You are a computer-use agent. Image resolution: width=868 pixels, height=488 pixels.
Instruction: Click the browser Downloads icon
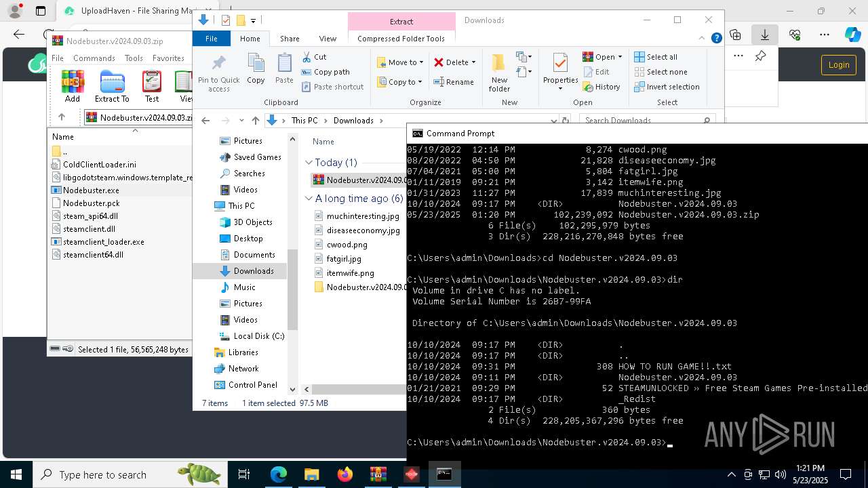[x=765, y=35]
